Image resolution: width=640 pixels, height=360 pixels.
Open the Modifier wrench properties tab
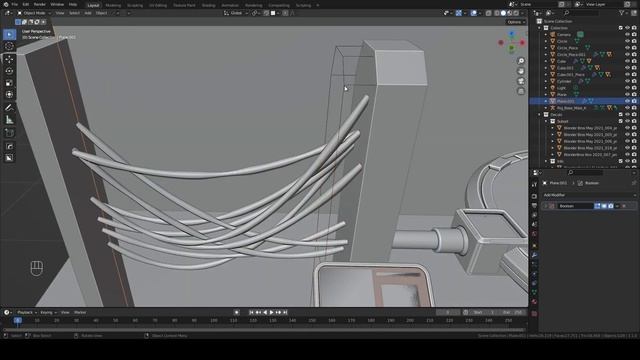[x=534, y=255]
